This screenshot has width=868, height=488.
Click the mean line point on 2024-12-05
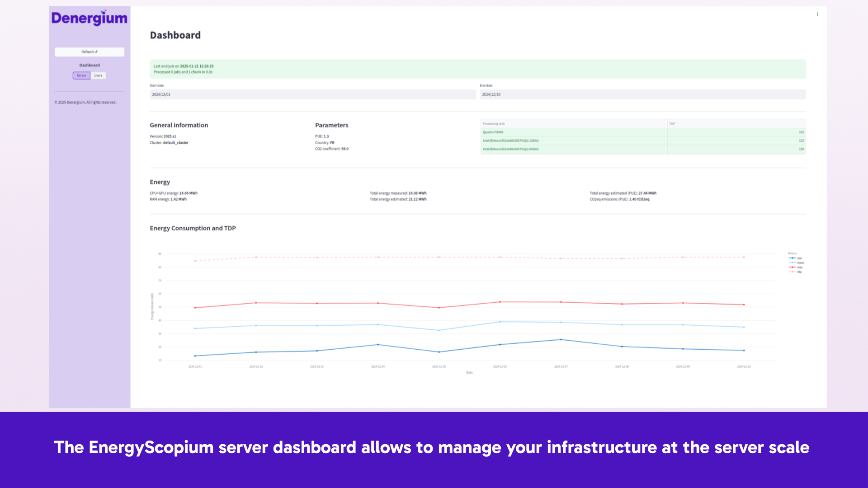tap(439, 330)
